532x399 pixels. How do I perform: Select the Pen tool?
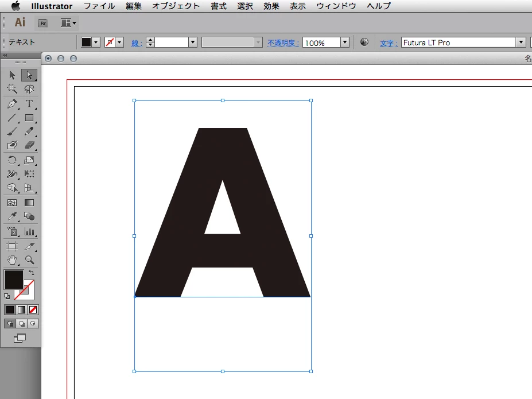click(12, 104)
